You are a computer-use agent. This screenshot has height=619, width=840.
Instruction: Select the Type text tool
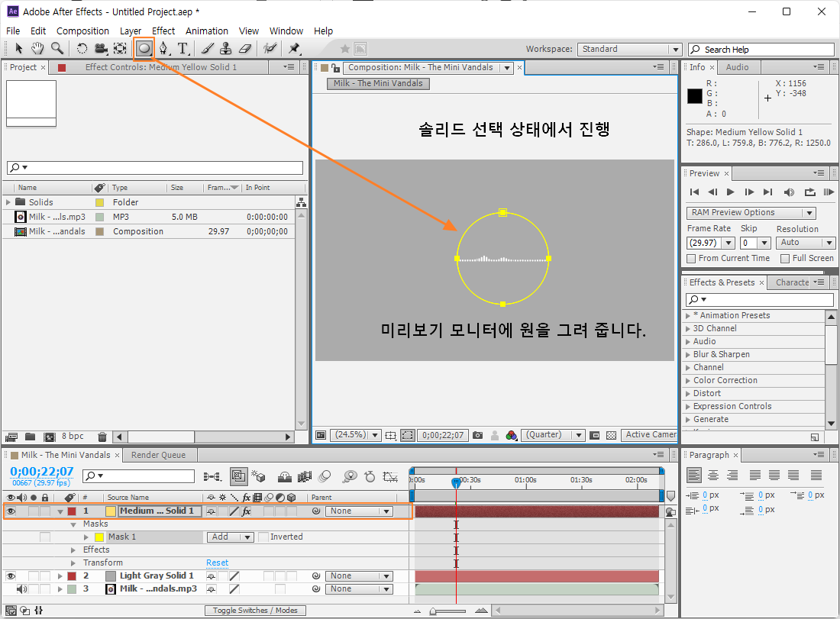(183, 49)
